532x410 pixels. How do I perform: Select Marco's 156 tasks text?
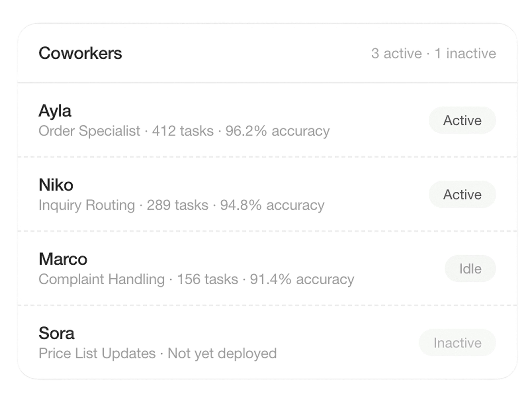click(208, 279)
